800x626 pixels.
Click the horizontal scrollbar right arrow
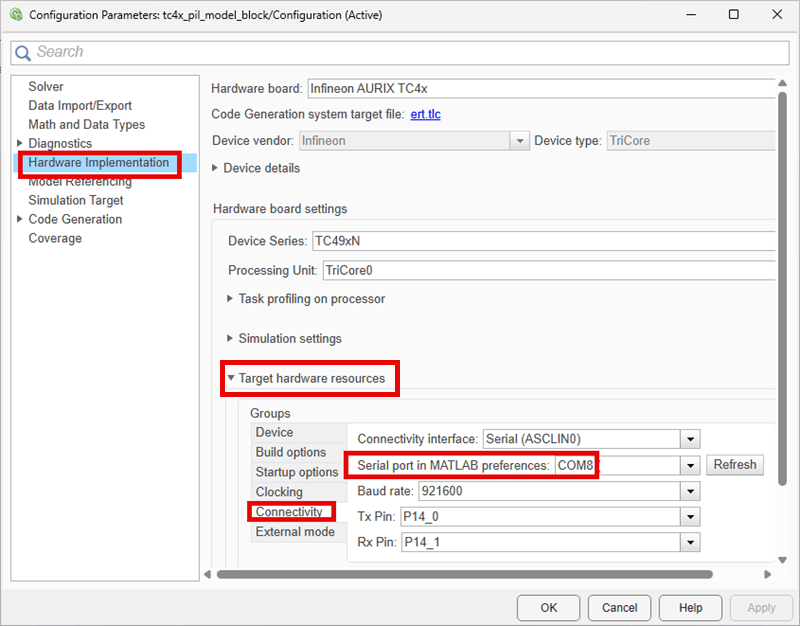click(x=767, y=574)
